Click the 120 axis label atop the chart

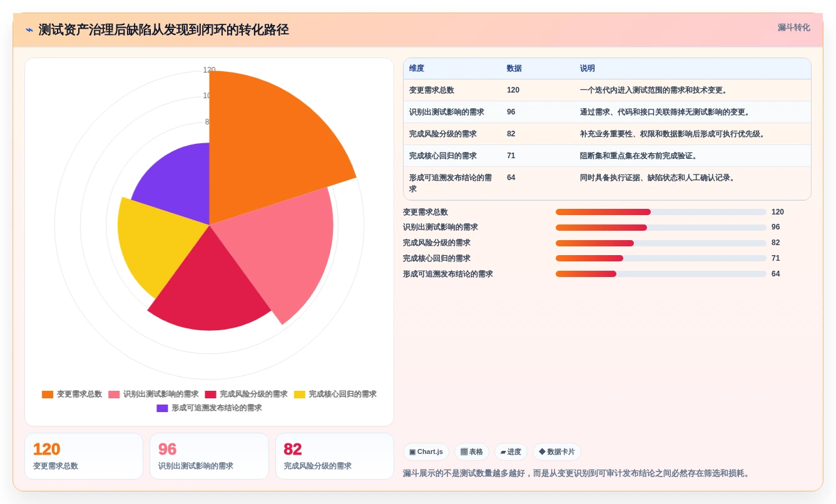point(209,70)
